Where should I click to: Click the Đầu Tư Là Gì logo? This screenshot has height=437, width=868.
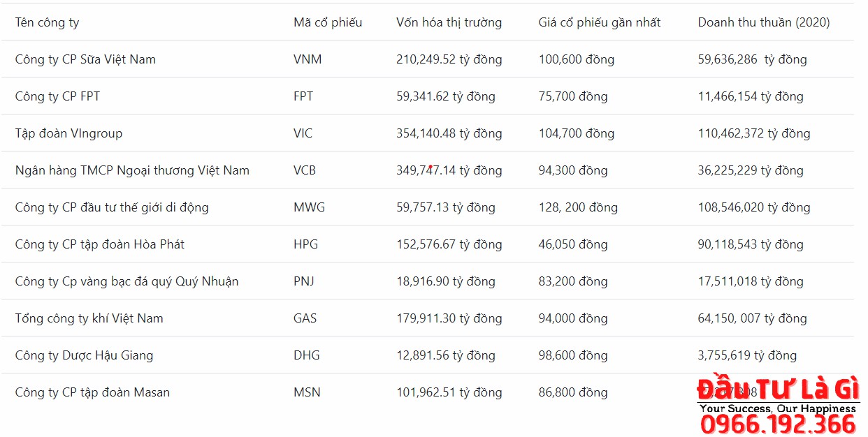coord(777,390)
